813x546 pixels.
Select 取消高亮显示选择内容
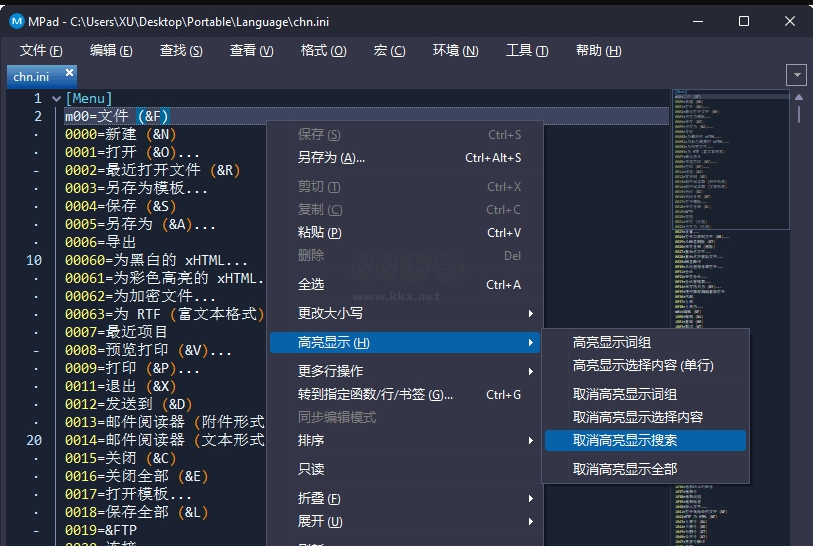point(646,417)
